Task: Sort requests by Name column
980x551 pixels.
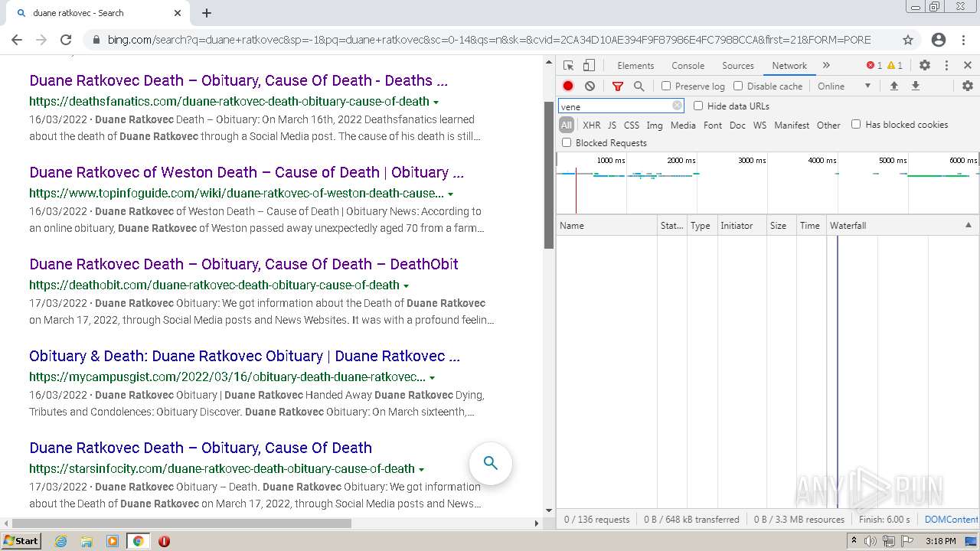Action: click(606, 226)
